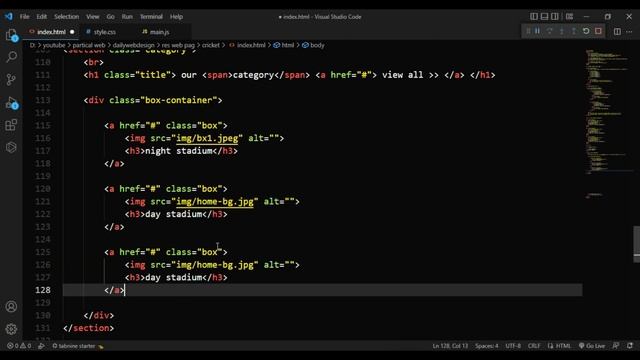Viewport: 640px width, 360px height.
Task: Switch to the main.js tab
Action: click(159, 32)
